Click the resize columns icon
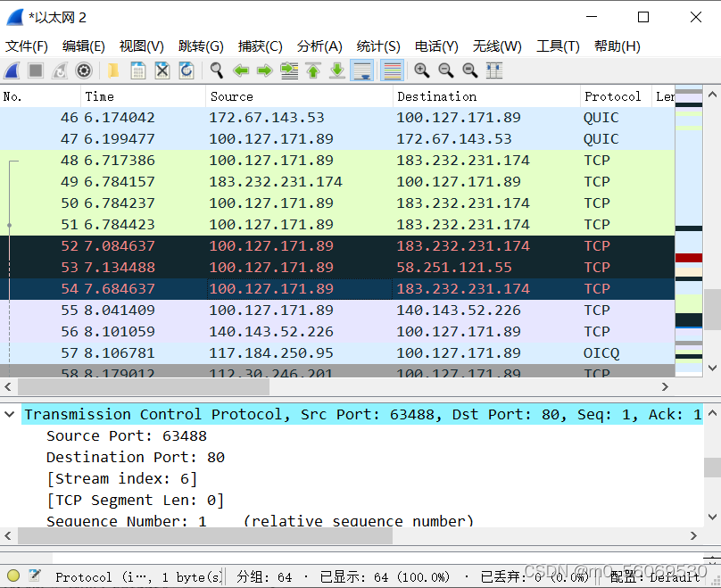The image size is (721, 588). [494, 70]
